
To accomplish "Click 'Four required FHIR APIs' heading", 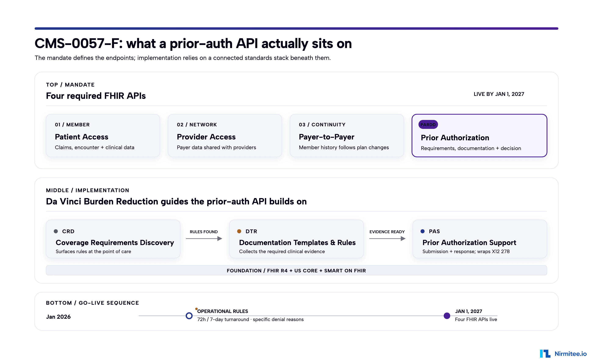I will (x=96, y=96).
